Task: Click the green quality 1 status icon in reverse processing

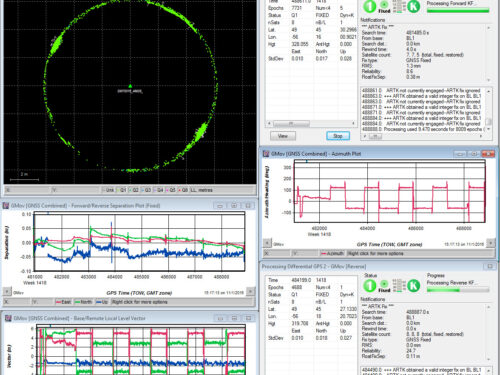Action: pos(369,286)
